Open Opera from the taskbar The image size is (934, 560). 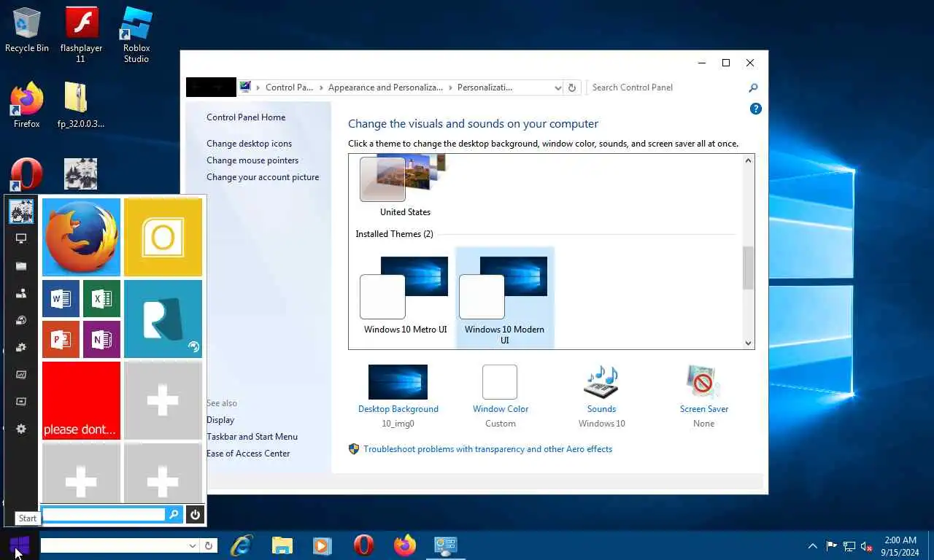point(363,545)
